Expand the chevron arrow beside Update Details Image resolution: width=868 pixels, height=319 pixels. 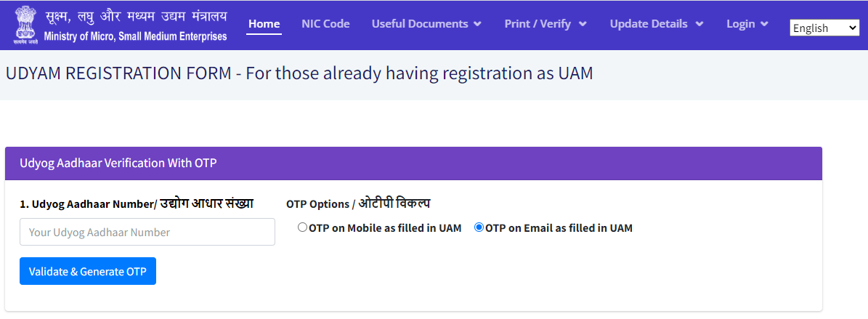tap(699, 24)
